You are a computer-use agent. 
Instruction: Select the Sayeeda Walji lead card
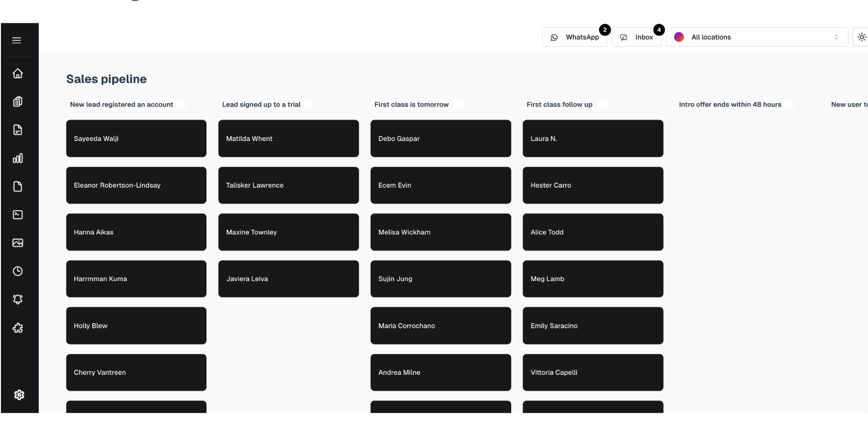coord(136,139)
